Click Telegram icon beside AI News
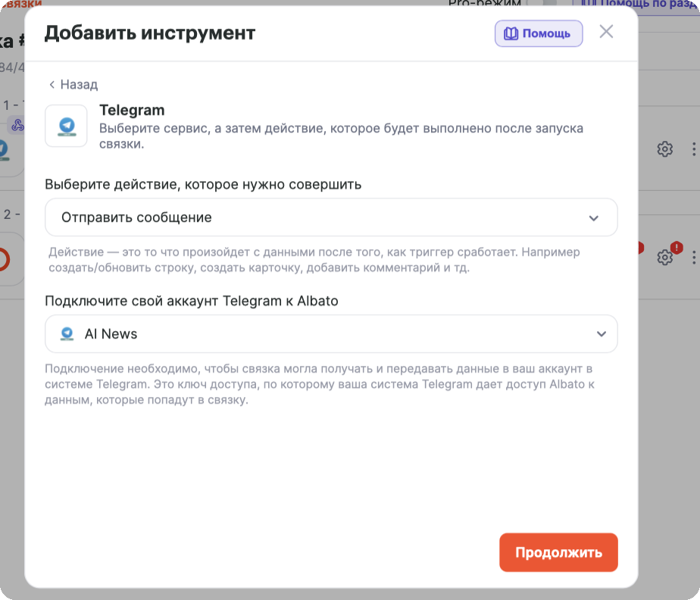 click(x=67, y=333)
